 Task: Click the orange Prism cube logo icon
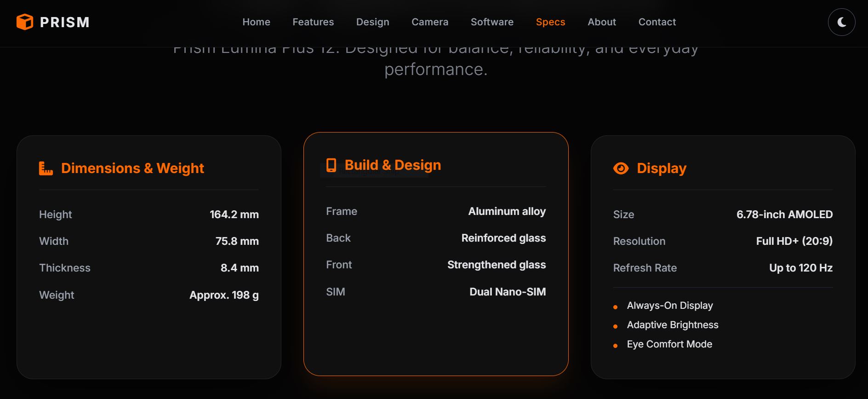25,22
